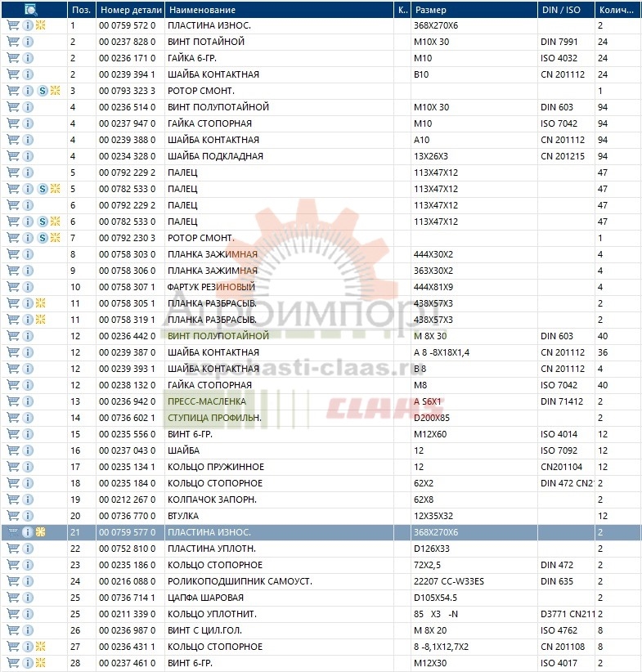The width and height of the screenshot is (642, 672).
Task: Add part 00 0759 572 0 to cart
Action: (x=13, y=25)
